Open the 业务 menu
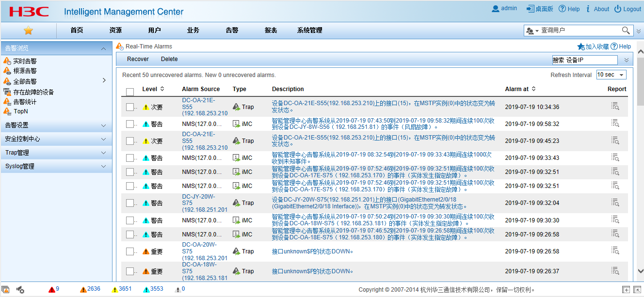The width and height of the screenshot is (644, 297). [193, 30]
